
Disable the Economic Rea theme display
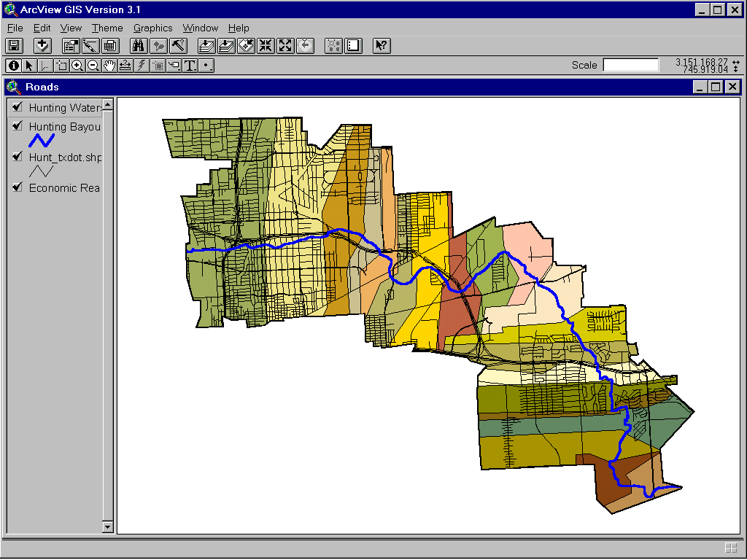pos(18,187)
